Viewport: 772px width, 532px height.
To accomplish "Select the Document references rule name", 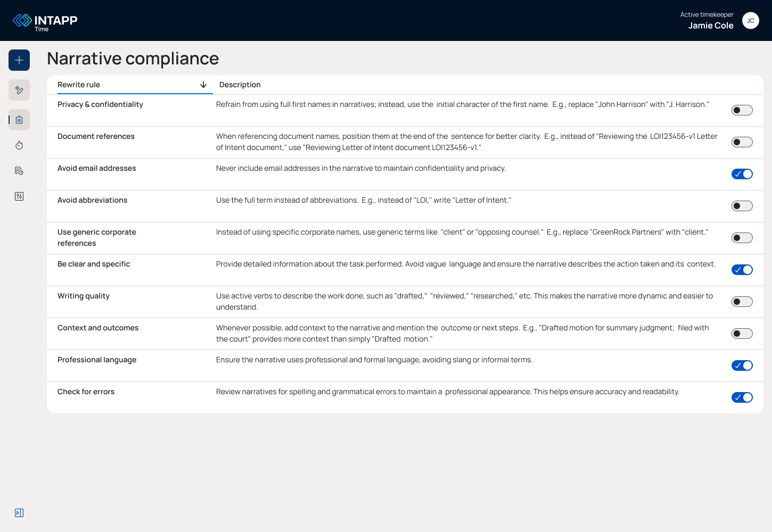I will pyautogui.click(x=96, y=136).
